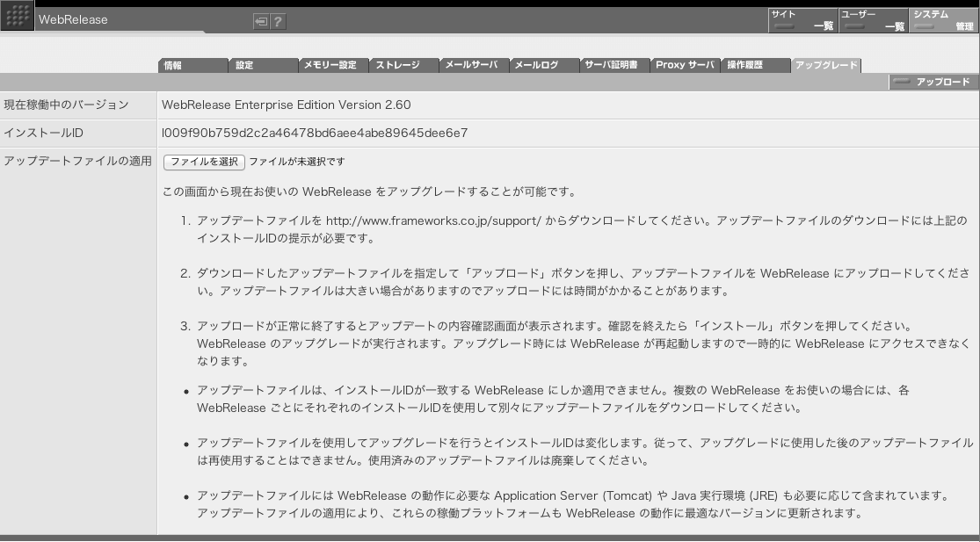Click the WebRelease dotted grid logo icon

point(18,16)
